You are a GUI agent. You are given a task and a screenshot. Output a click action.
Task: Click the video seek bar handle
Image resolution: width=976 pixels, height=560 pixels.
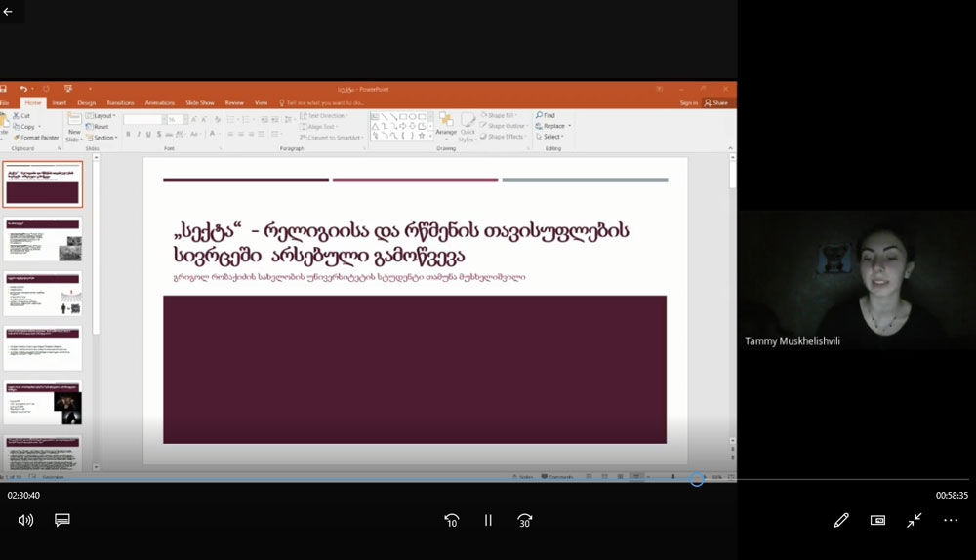697,479
